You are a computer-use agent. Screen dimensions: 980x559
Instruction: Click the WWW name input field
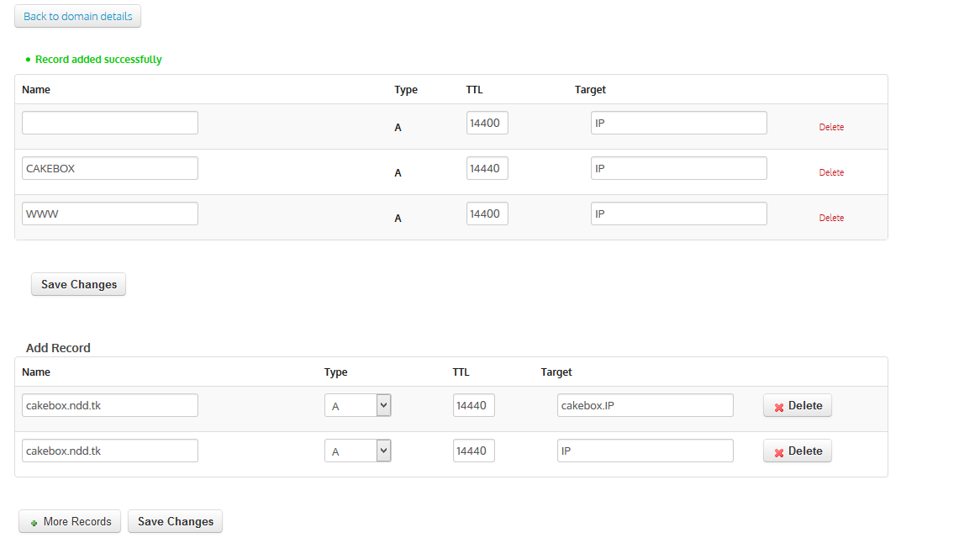(109, 214)
